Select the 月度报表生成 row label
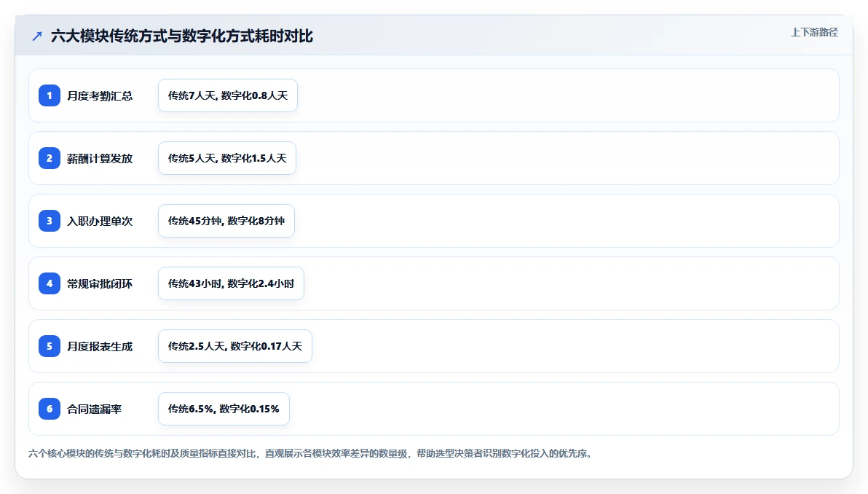Screen dimensions: 868x494 coord(100,346)
